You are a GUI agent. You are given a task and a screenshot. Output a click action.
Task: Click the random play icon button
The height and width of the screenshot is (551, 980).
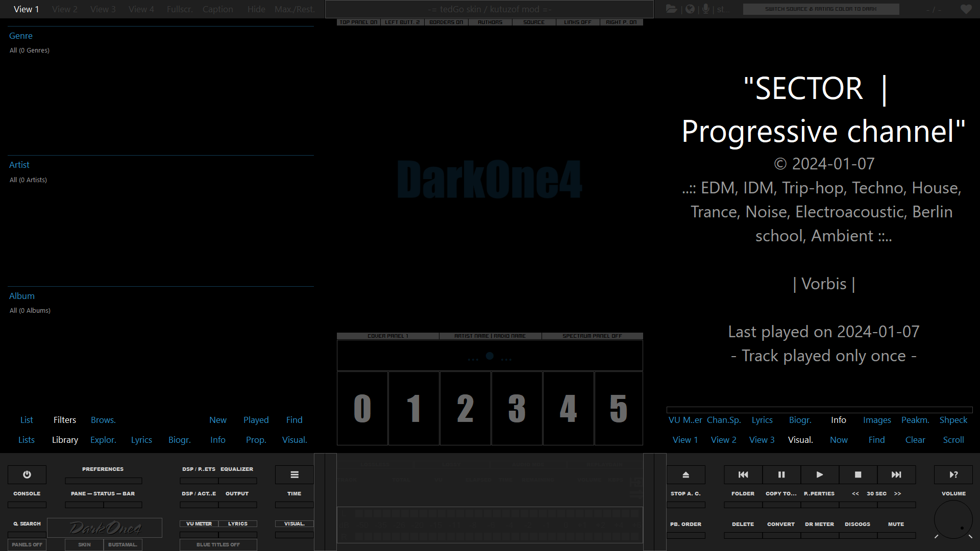[953, 474]
